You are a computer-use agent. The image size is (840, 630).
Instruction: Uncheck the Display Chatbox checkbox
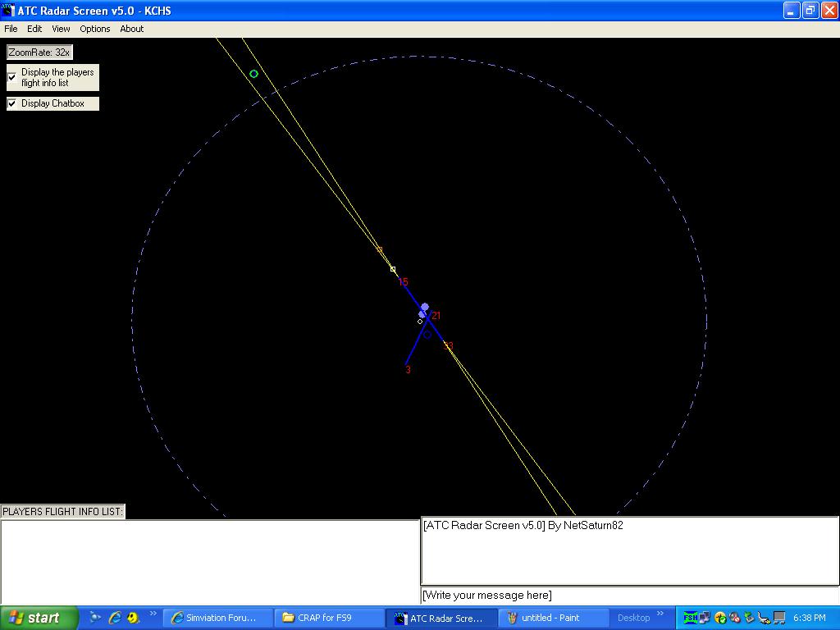point(12,103)
